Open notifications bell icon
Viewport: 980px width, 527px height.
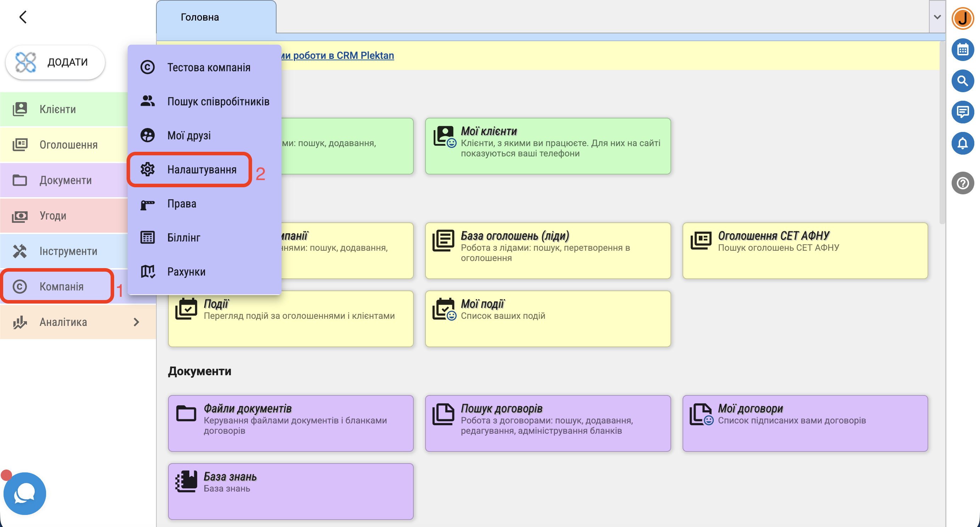(x=963, y=143)
